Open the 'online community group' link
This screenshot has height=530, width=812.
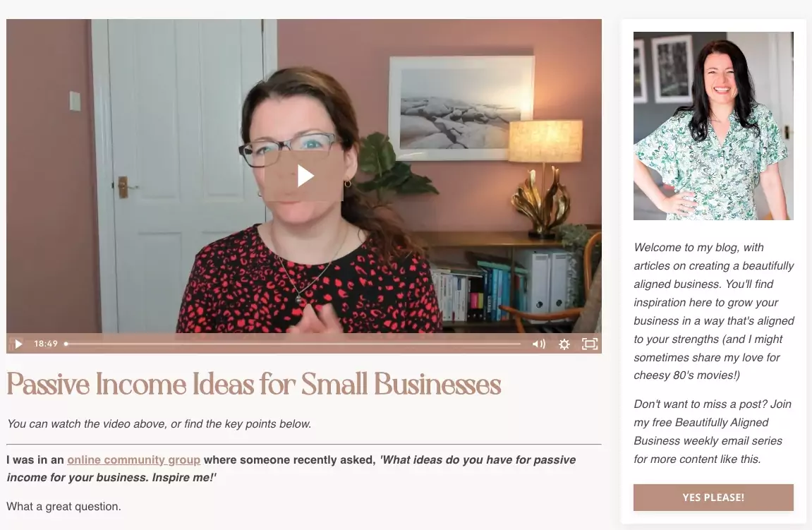point(133,459)
